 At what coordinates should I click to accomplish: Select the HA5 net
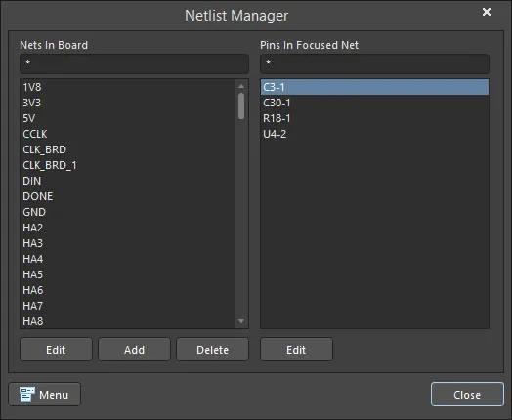tap(127, 274)
